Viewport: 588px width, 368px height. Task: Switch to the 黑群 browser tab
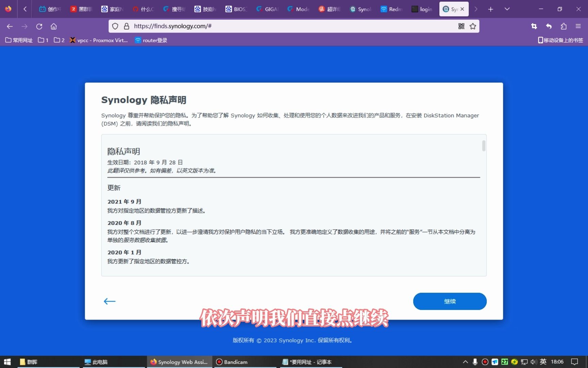[x=81, y=9]
